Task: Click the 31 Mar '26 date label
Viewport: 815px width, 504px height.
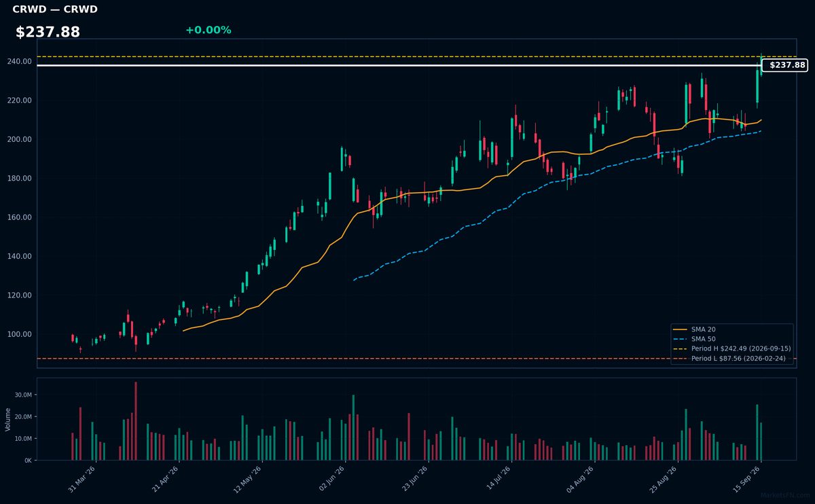Action: pyautogui.click(x=83, y=480)
